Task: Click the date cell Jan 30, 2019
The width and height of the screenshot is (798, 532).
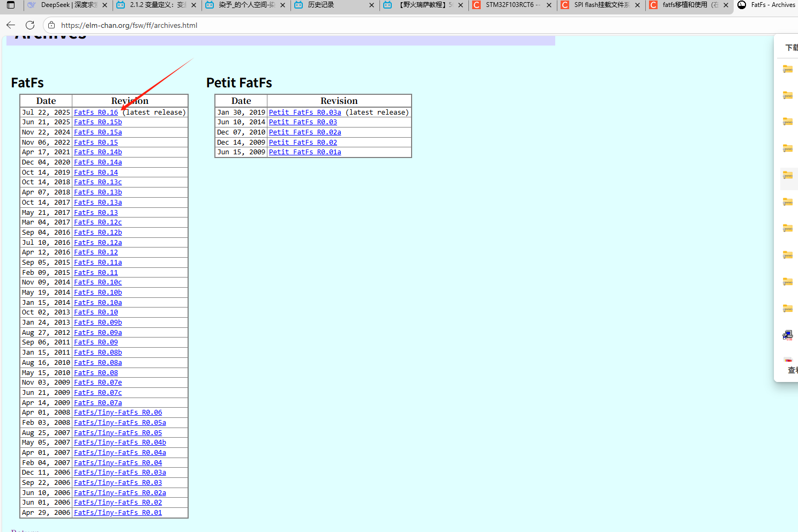Action: point(241,113)
